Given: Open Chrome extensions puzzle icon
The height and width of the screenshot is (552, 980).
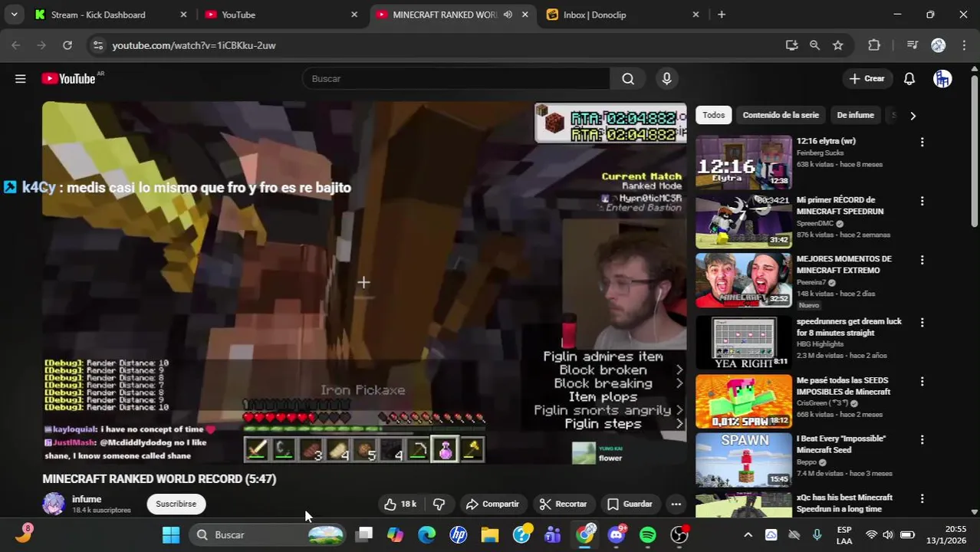Looking at the screenshot, I should pyautogui.click(x=874, y=45).
